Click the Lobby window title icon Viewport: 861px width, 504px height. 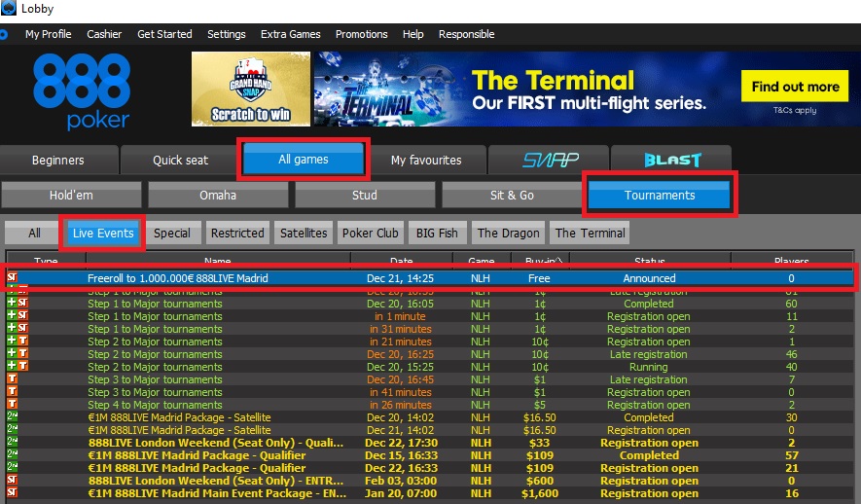point(8,8)
